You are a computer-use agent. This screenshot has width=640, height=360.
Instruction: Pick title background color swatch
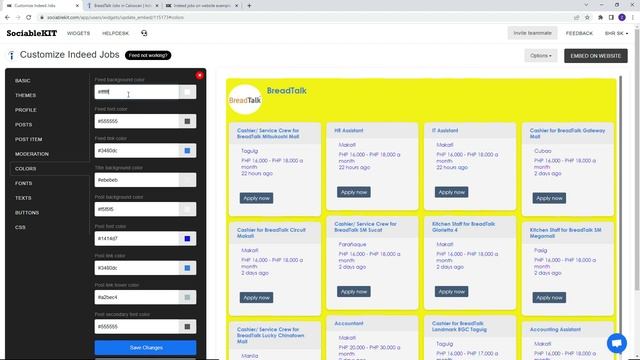pos(187,180)
